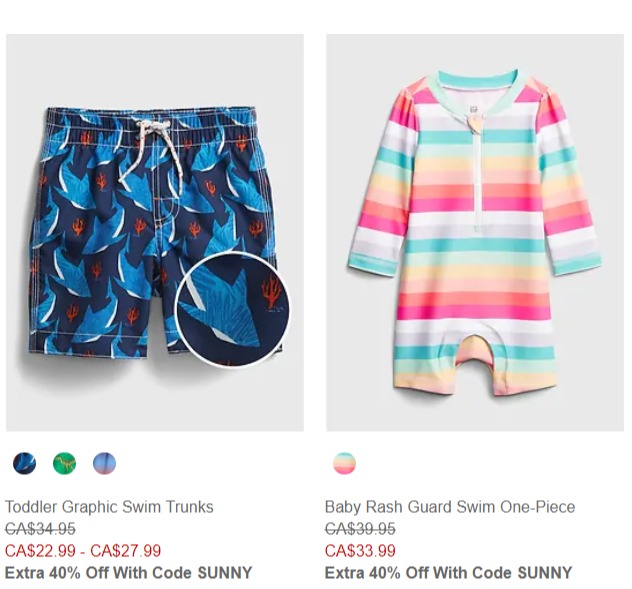Choose the green dinosaur print swatch
This screenshot has height=589, width=632.
click(x=64, y=463)
